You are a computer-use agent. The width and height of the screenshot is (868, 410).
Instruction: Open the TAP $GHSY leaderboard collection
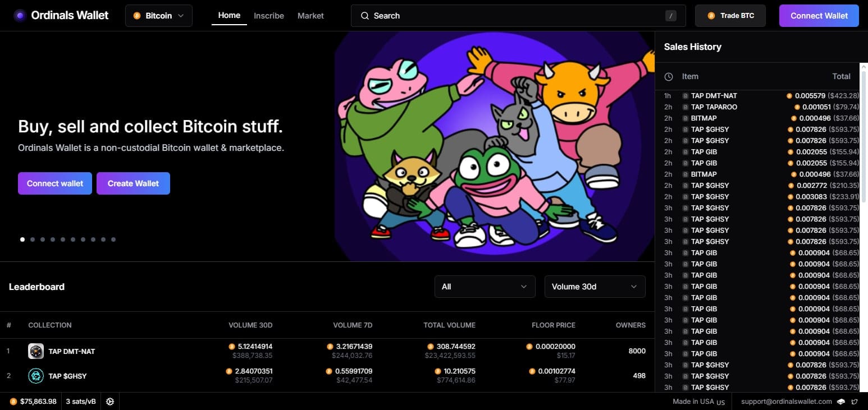pyautogui.click(x=67, y=376)
